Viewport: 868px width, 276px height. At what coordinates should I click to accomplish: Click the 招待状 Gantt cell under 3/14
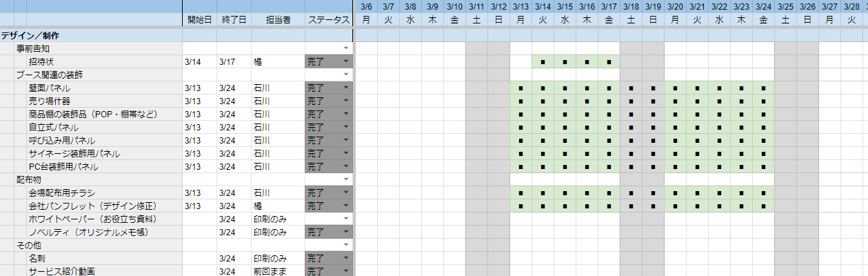[543, 62]
